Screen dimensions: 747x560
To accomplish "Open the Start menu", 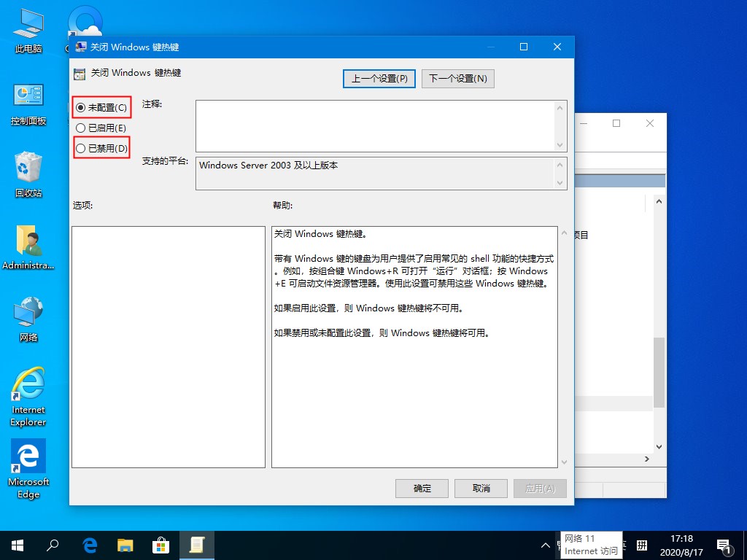I will pos(16,545).
